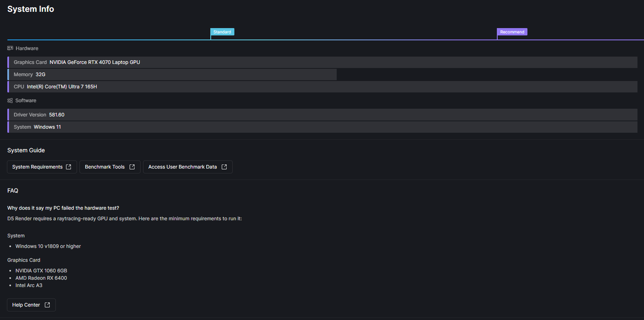Select the Driver Version 581.60 row
Screen dimensions: 644x320
point(322,115)
